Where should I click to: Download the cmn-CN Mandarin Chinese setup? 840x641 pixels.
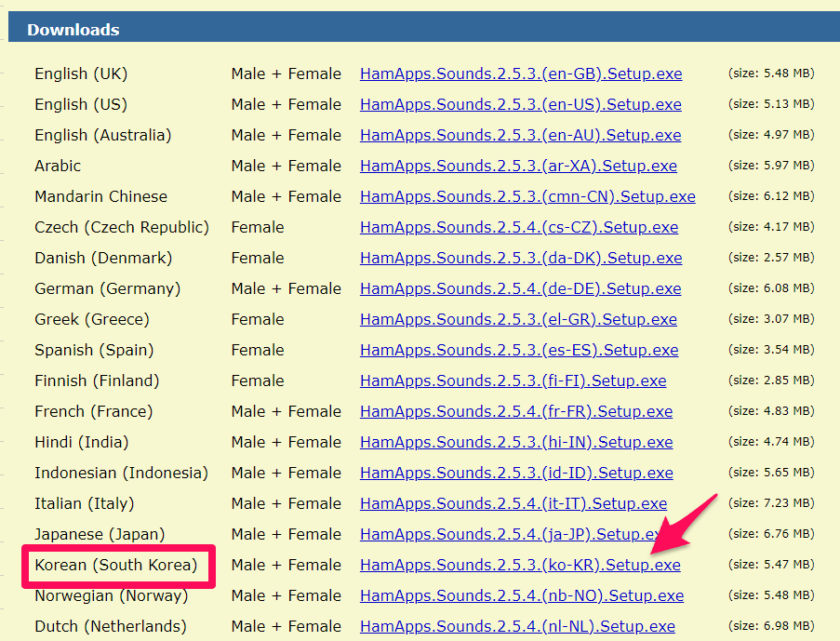click(527, 196)
